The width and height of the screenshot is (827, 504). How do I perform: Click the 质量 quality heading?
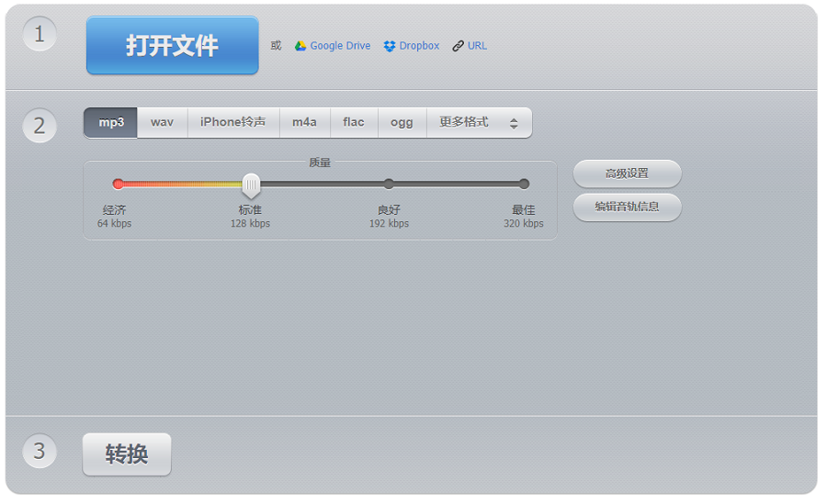coord(320,162)
